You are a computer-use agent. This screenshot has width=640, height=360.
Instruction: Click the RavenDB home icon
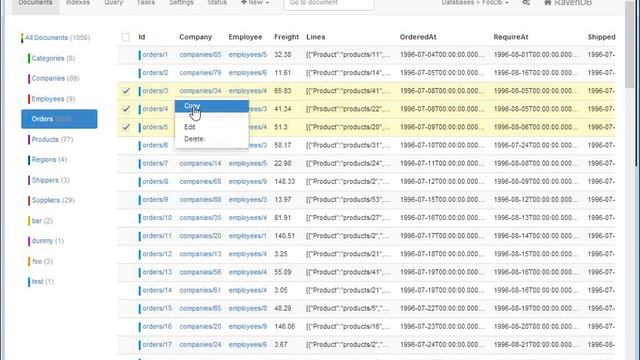click(x=548, y=3)
